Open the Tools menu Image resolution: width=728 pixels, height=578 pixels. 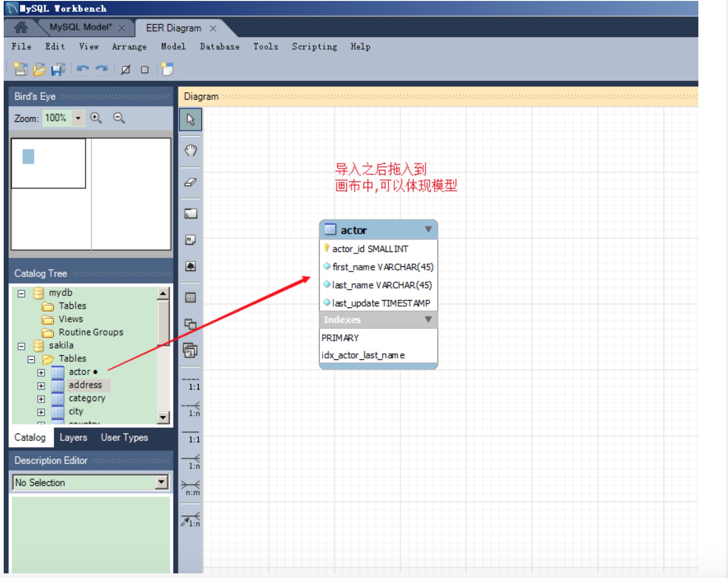coord(266,46)
